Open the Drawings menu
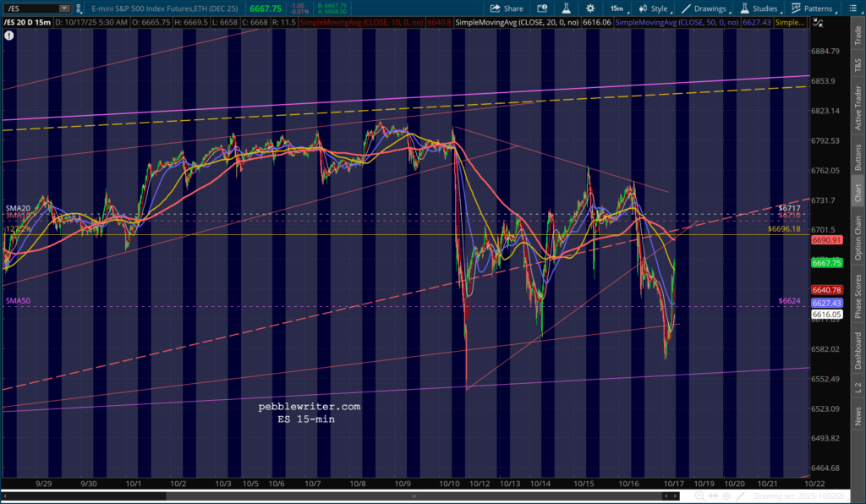 pos(705,8)
